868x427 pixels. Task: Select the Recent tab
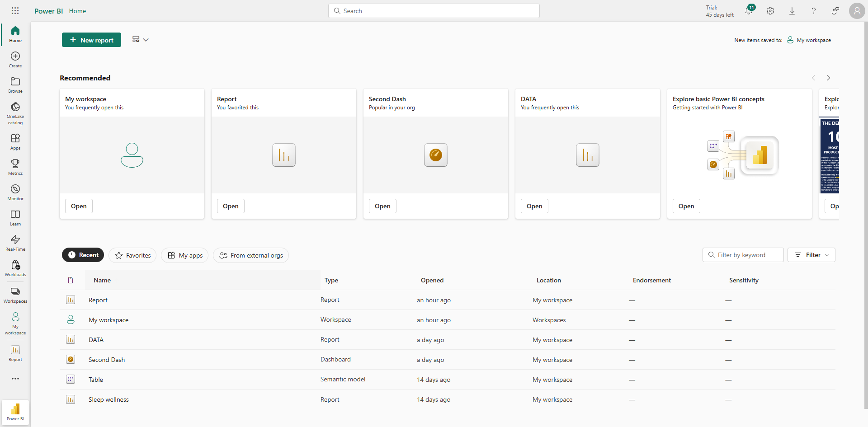83,255
